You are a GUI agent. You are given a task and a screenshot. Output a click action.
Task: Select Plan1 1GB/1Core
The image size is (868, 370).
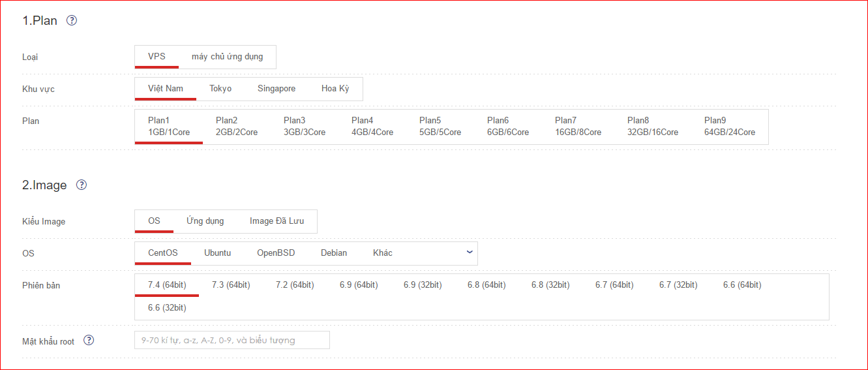(169, 127)
